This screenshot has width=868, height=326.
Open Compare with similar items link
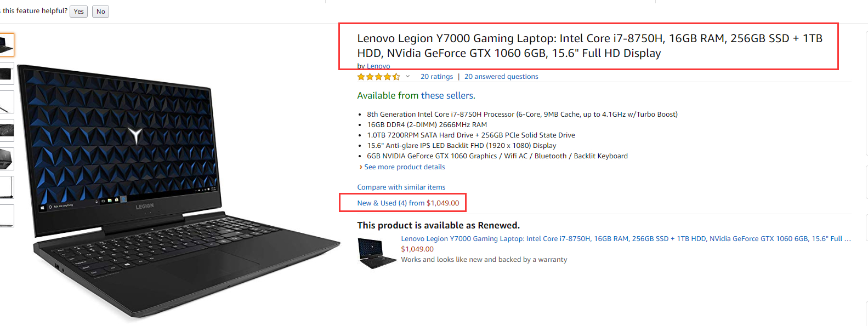tap(401, 187)
